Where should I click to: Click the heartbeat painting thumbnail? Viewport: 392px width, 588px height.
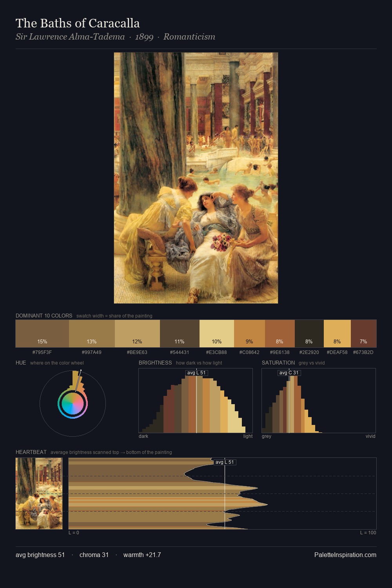click(39, 494)
